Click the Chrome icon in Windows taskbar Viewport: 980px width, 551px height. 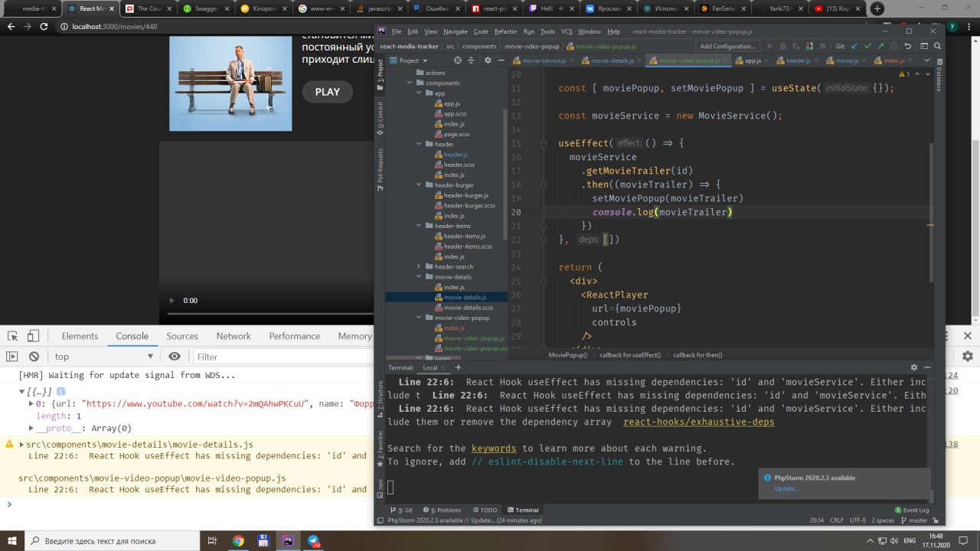pos(238,541)
